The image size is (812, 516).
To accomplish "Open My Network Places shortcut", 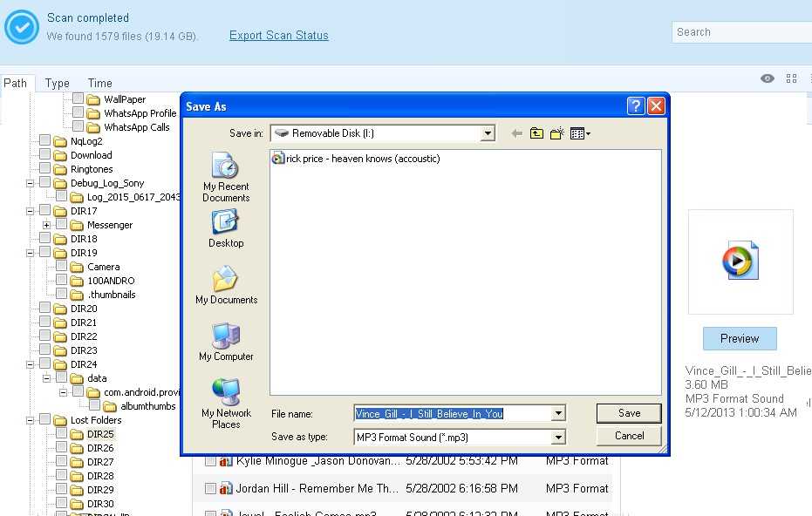I will click(x=226, y=404).
